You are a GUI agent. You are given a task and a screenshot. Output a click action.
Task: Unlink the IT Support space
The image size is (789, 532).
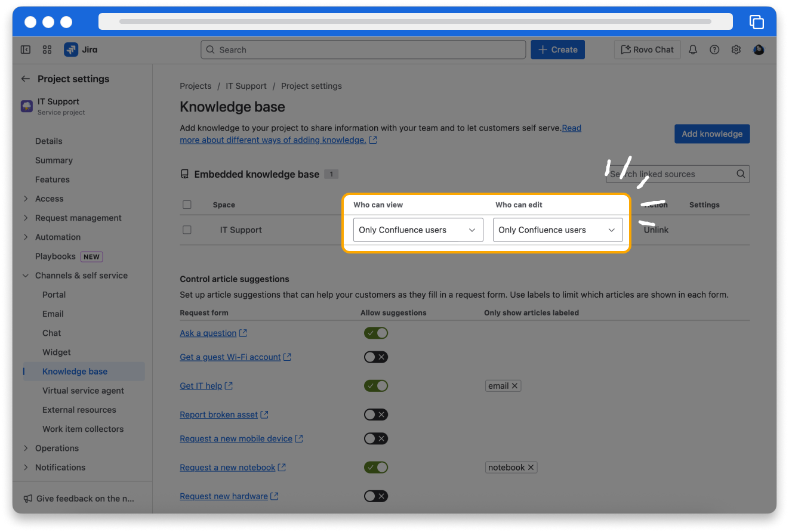[656, 230]
